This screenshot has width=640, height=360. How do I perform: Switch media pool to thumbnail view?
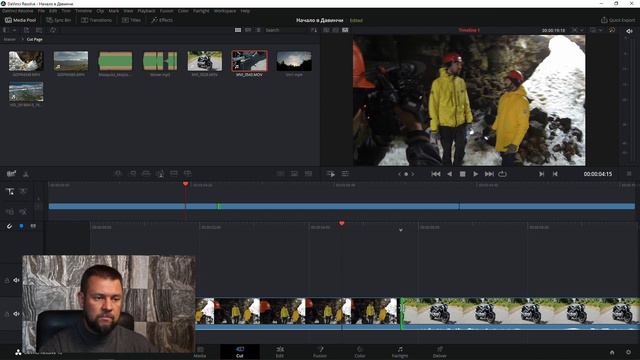point(238,30)
